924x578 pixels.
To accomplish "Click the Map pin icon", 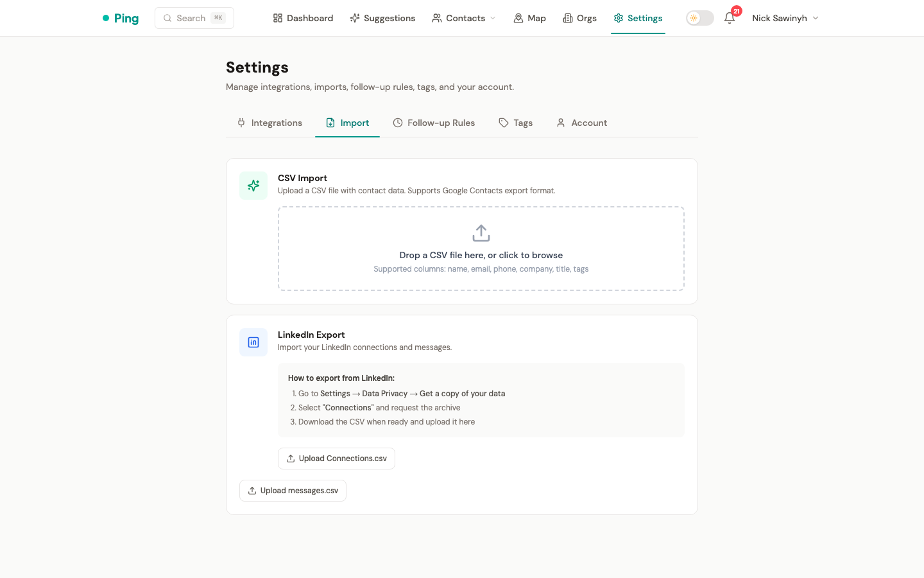I will coord(518,18).
